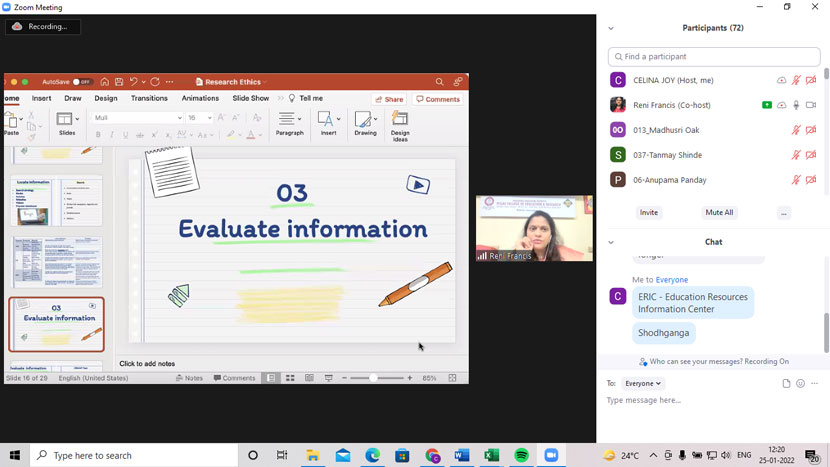Click the PowerPoint search magnifier icon

pos(439,82)
